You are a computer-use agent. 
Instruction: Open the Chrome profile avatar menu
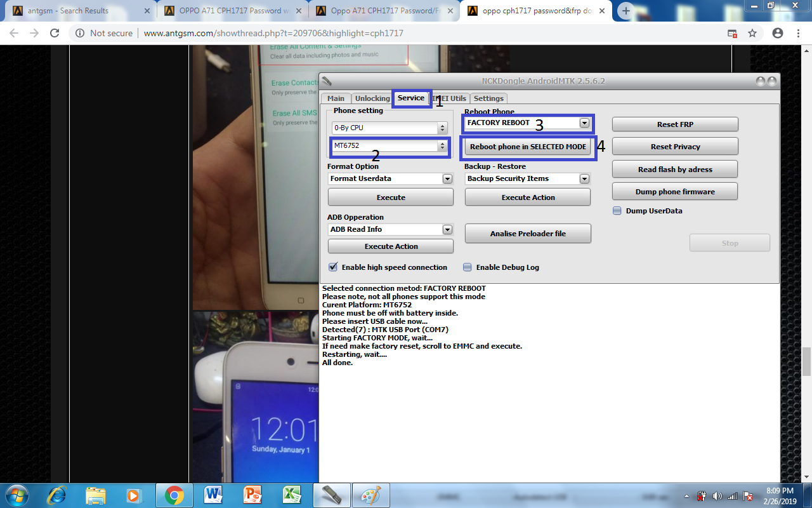point(778,33)
